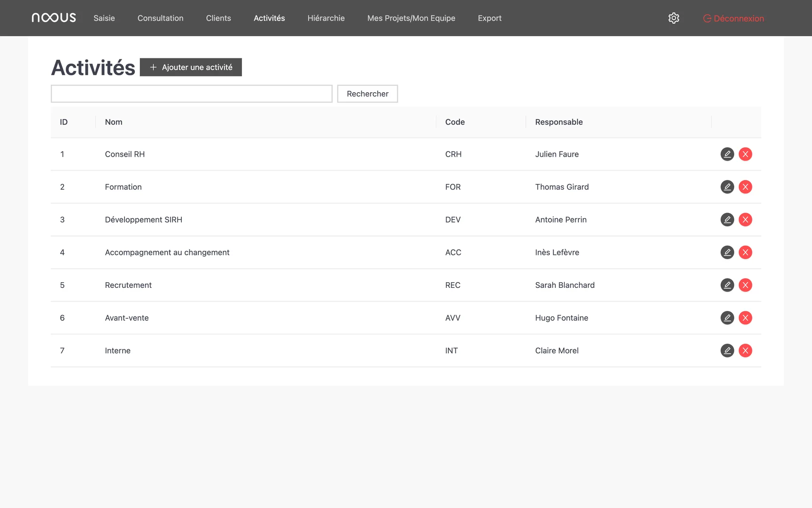Open the Clients section

(x=219, y=18)
